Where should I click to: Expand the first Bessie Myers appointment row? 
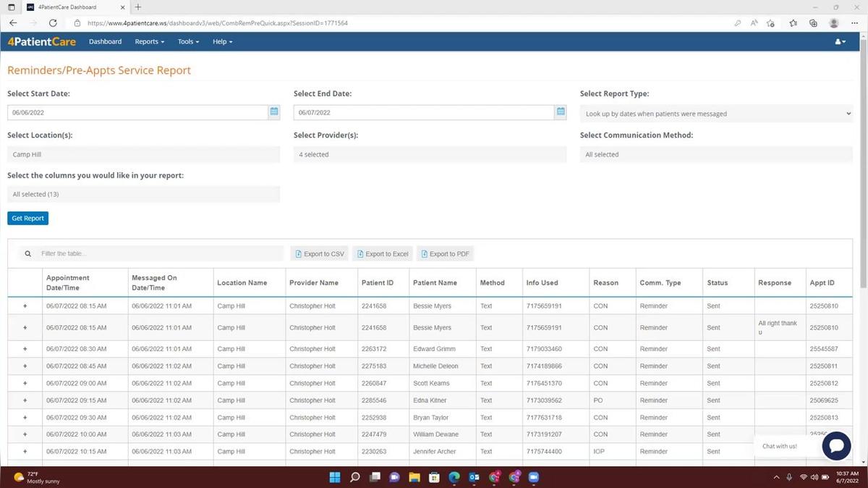[25, 306]
